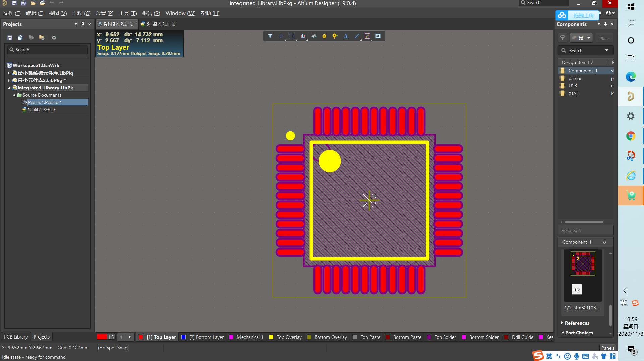Select the place line tool
The width and height of the screenshot is (644, 361).
click(357, 36)
